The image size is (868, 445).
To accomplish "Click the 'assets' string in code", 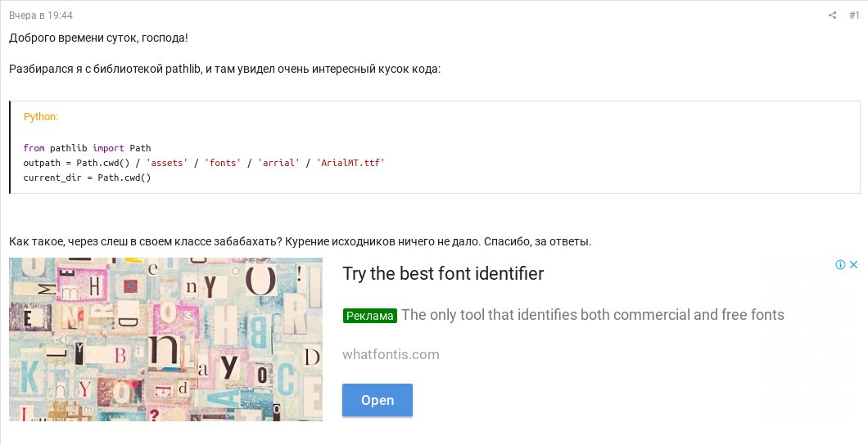I will 166,163.
